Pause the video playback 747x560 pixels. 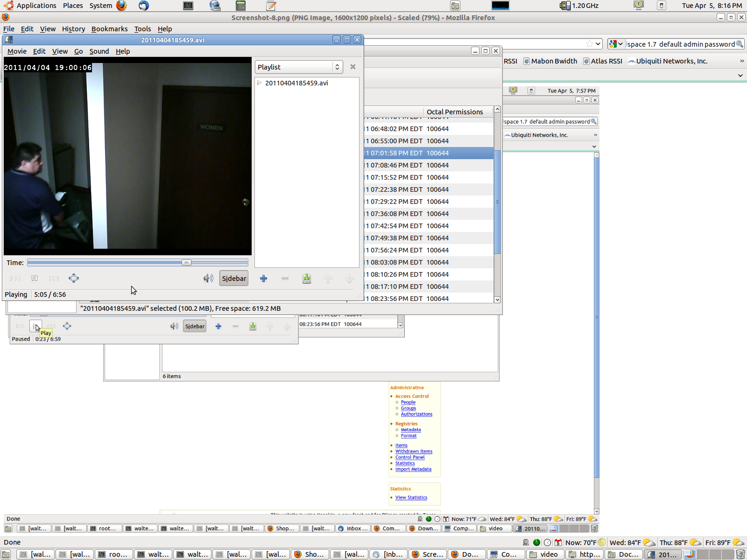point(35,278)
